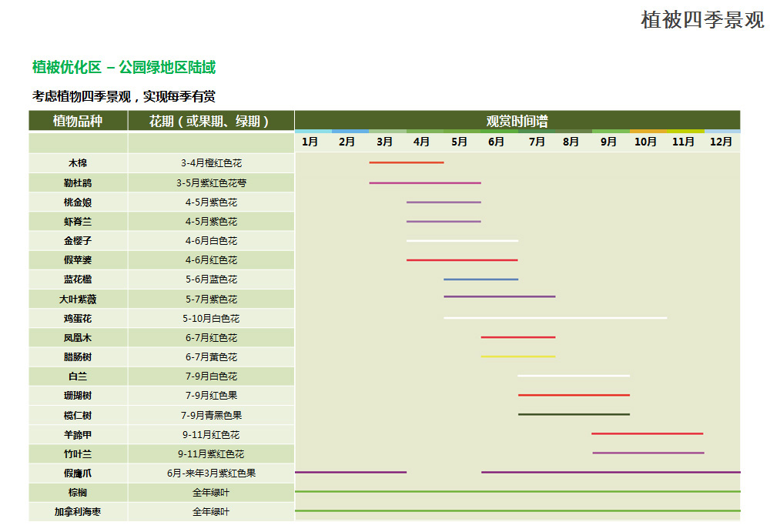770x532 pixels.
Task: Click the yellow timeline bar for 腊肠树
Action: pyautogui.click(x=518, y=356)
